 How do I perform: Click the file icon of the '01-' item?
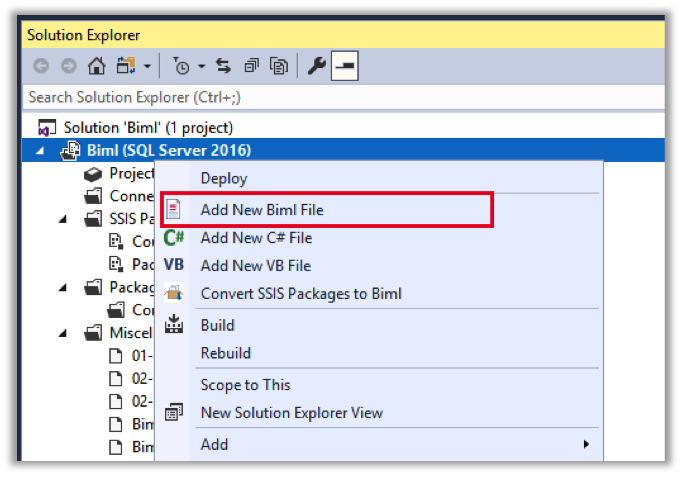click(115, 355)
